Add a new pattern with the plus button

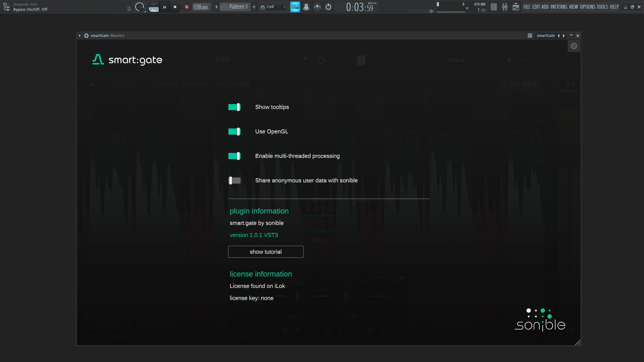pyautogui.click(x=254, y=7)
